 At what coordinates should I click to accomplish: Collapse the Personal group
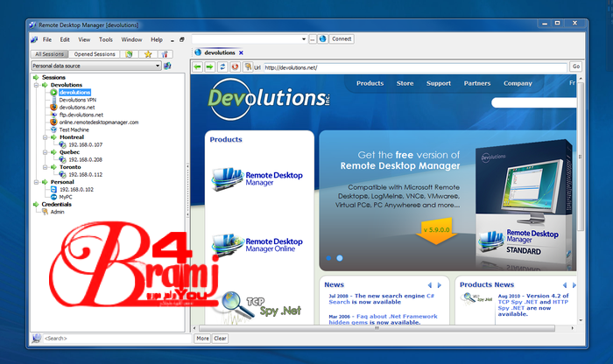pos(36,182)
